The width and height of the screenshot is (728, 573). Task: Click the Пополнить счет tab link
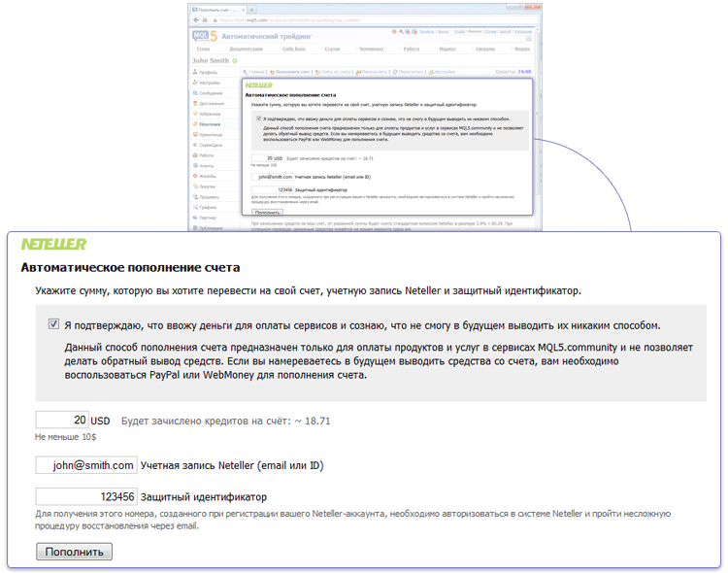292,72
